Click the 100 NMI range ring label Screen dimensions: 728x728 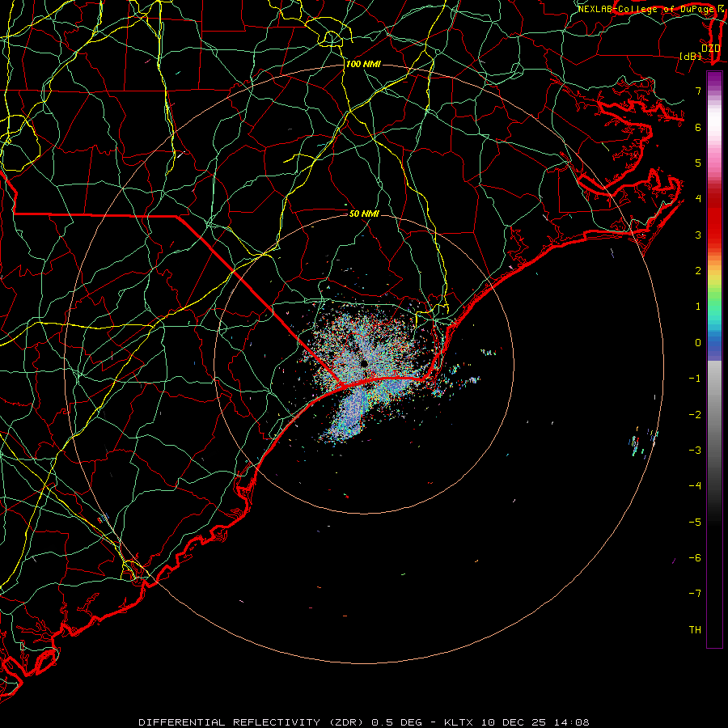(x=363, y=64)
